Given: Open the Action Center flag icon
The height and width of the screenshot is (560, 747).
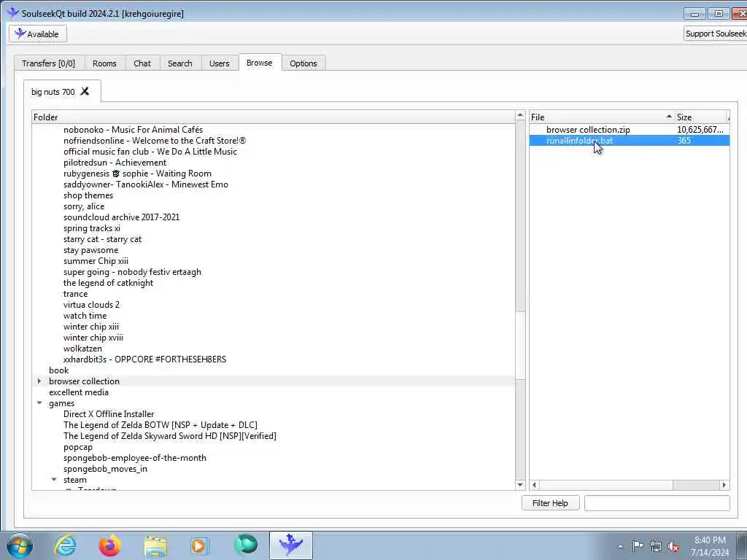Looking at the screenshot, I should pos(638,545).
